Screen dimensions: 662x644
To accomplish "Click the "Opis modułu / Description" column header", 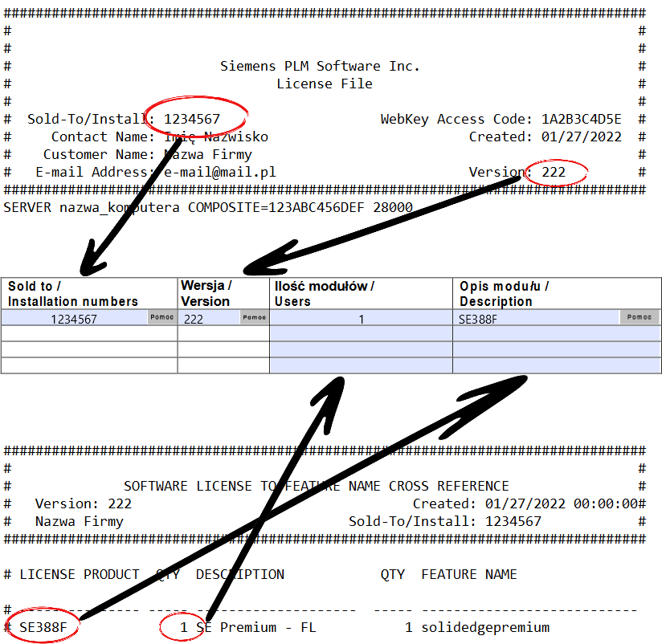I will (557, 294).
